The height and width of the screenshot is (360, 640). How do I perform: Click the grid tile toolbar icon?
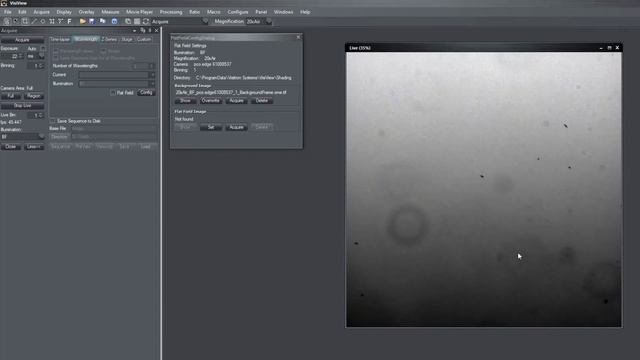137,21
